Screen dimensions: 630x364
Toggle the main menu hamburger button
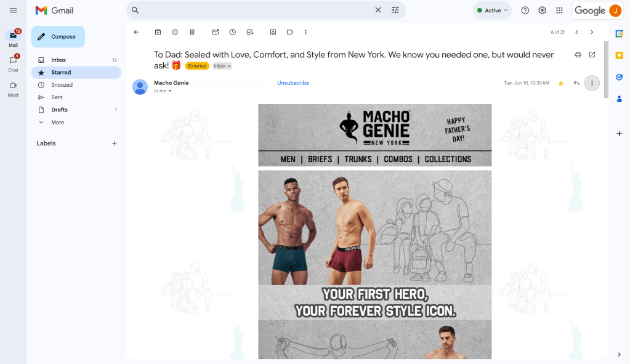[x=13, y=10]
